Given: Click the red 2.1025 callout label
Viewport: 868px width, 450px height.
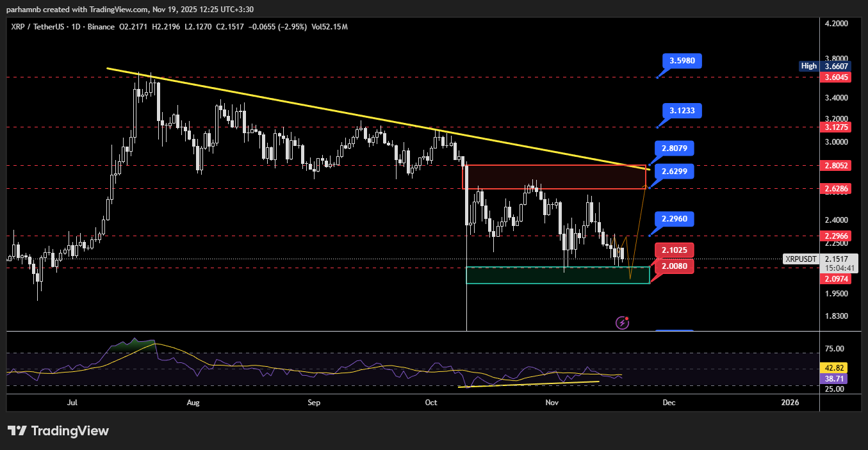Looking at the screenshot, I should [674, 250].
